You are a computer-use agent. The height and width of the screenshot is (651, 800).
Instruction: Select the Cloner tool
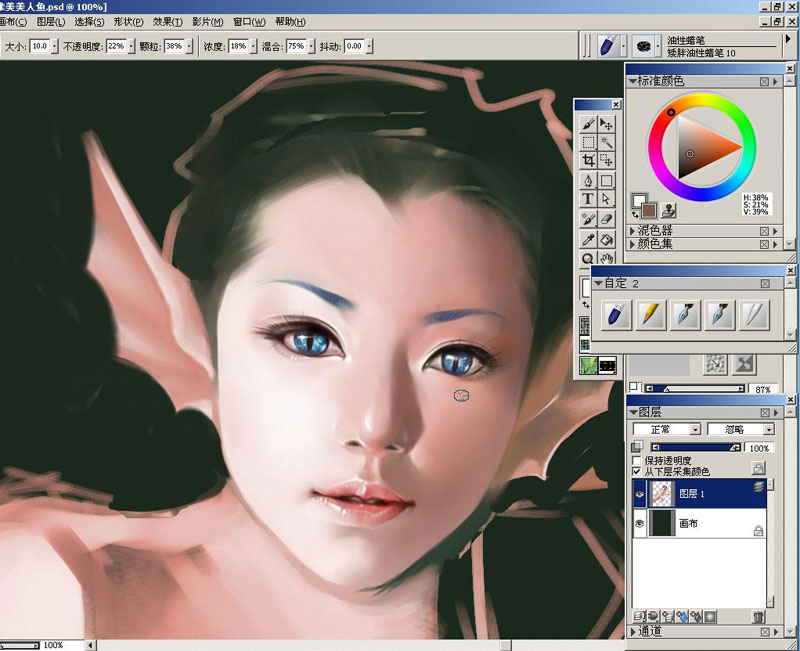(588, 219)
